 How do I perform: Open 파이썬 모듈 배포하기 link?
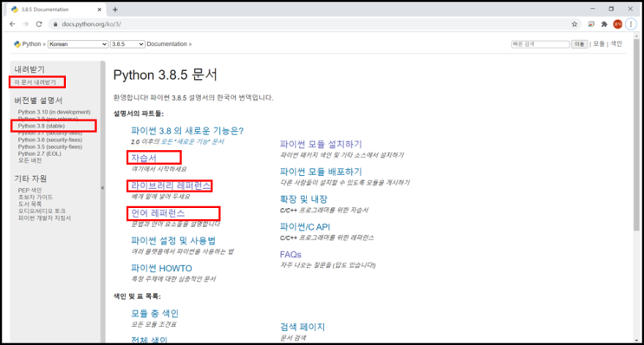[x=321, y=172]
